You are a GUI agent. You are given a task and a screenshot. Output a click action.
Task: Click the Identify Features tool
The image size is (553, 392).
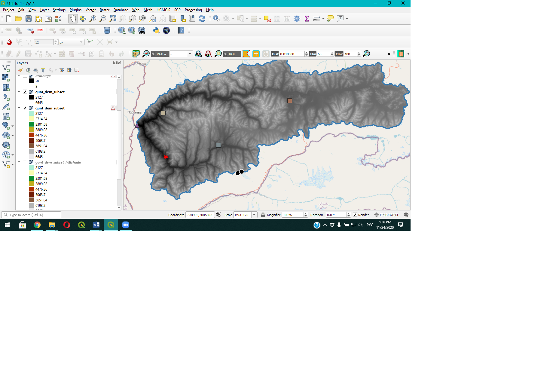click(216, 19)
